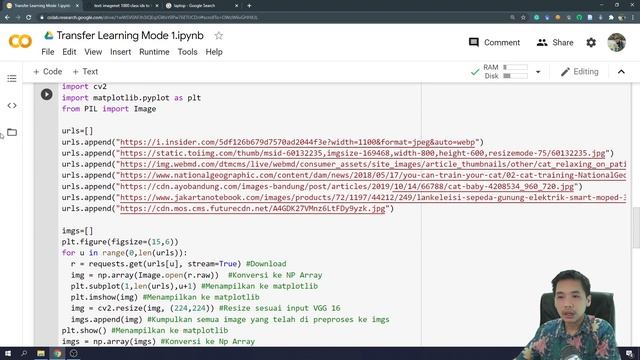The width and height of the screenshot is (640, 360).
Task: Open the File menu
Action: (x=48, y=52)
